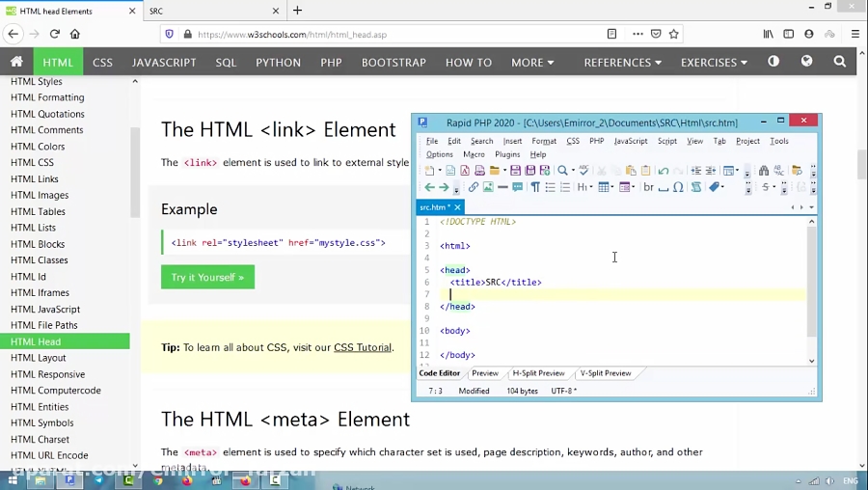Reload the page in Firefox

coord(54,35)
